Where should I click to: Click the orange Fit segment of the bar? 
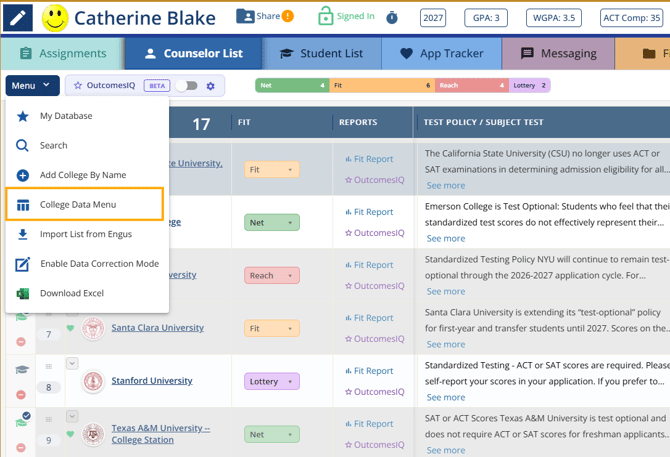coord(382,85)
